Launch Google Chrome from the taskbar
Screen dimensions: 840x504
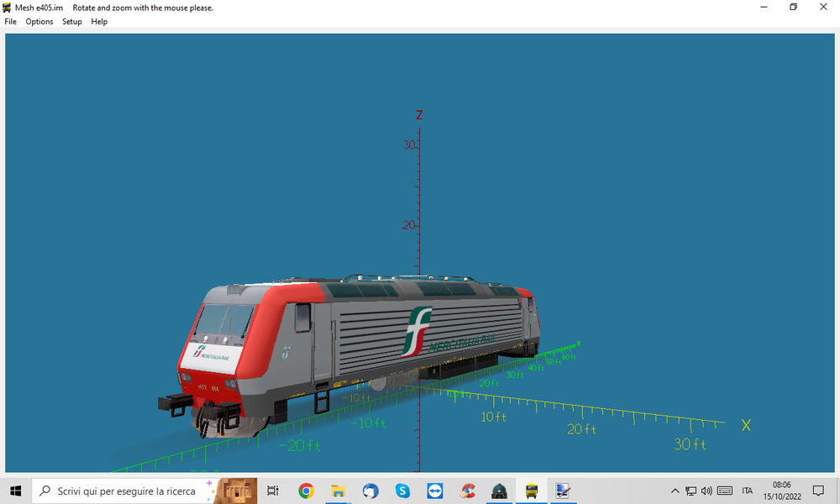pyautogui.click(x=306, y=491)
